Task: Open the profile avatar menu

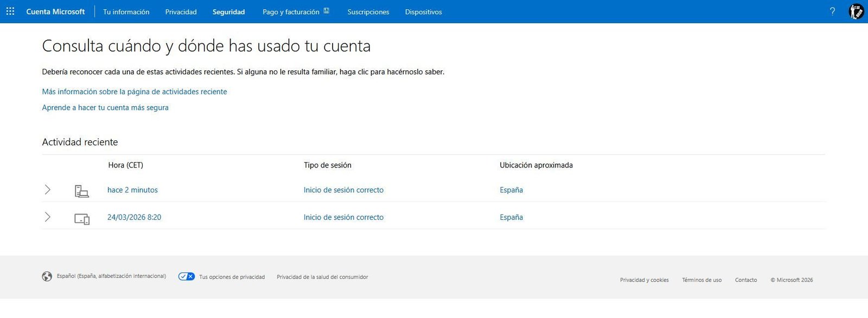Action: point(856,11)
